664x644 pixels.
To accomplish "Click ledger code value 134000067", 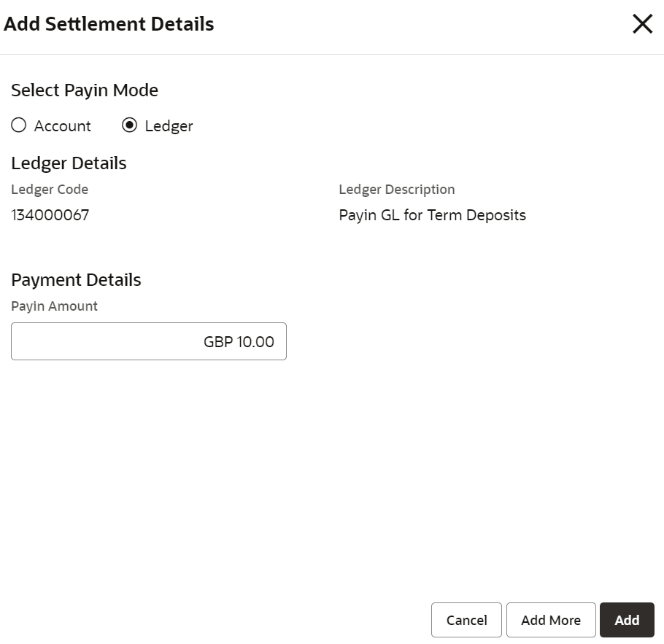I will (50, 215).
